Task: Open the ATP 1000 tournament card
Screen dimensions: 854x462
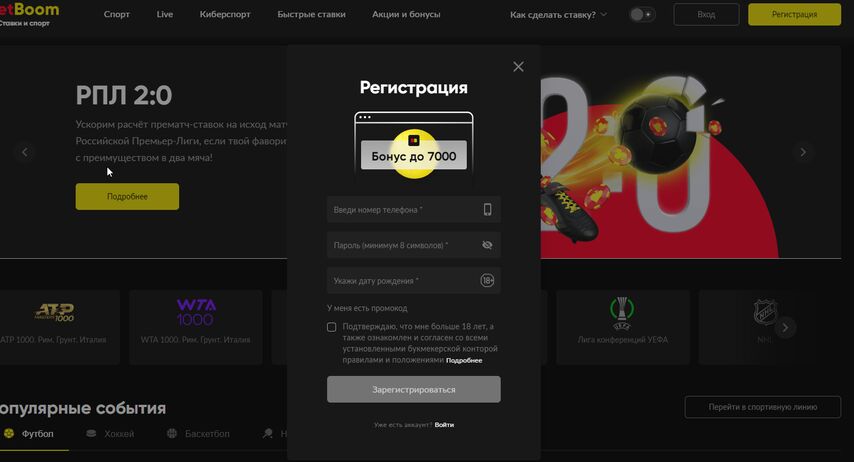Action: point(58,327)
